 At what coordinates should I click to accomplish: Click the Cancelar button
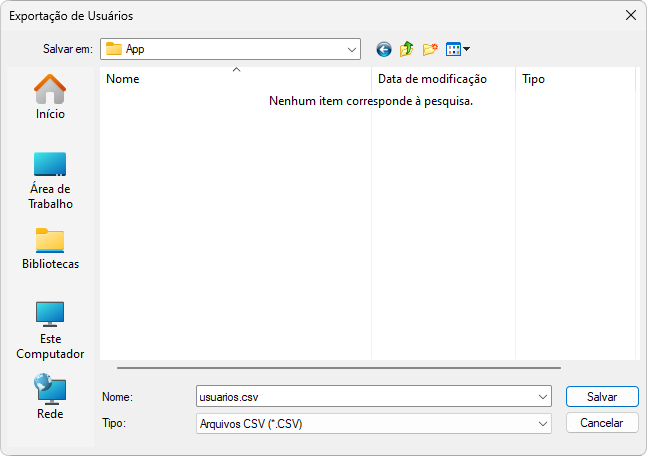pyautogui.click(x=602, y=423)
